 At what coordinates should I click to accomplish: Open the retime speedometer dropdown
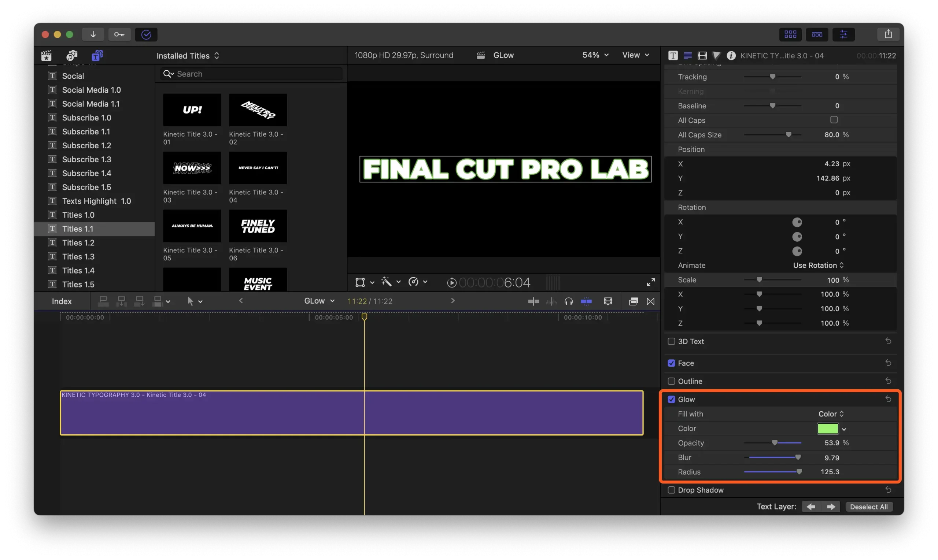417,282
